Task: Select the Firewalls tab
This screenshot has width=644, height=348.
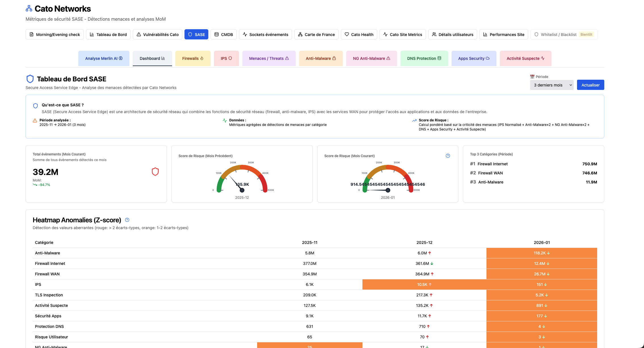Action: (193, 58)
